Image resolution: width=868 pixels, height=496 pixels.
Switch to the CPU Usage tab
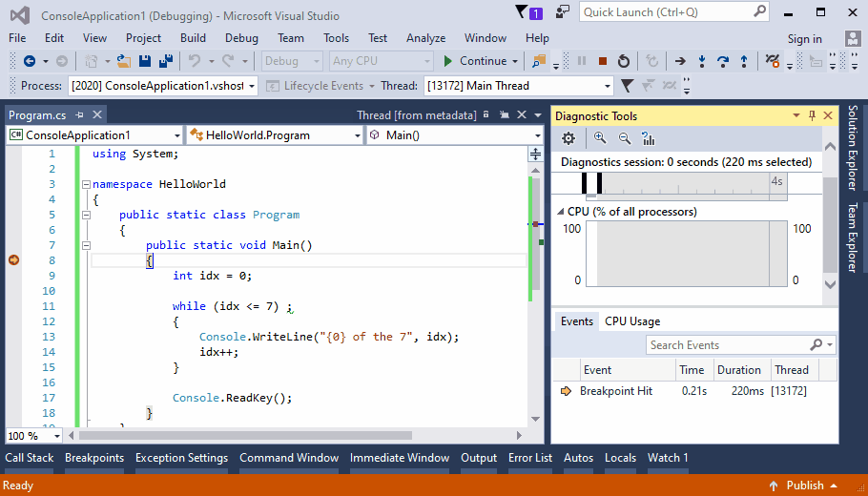pos(632,321)
